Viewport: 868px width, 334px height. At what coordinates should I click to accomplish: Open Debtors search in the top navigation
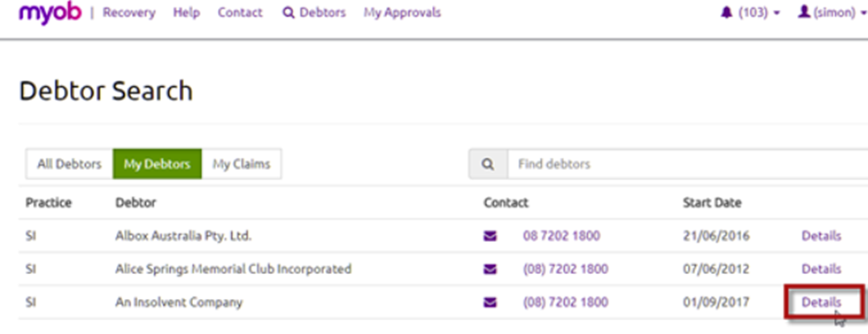tap(314, 13)
